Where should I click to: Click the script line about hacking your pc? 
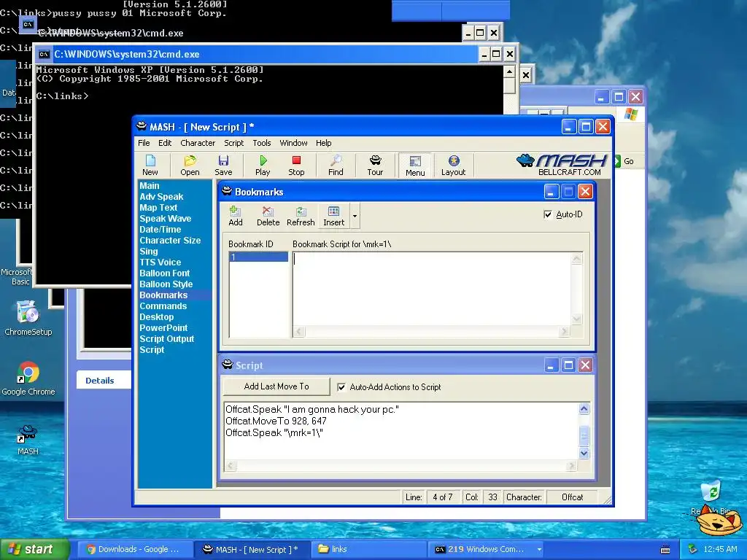point(312,410)
